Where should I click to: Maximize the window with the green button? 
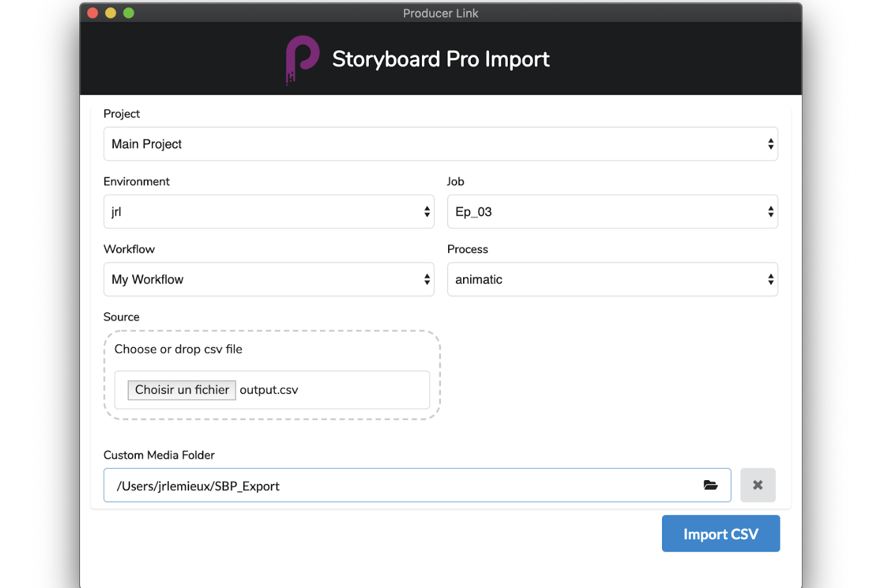tap(129, 13)
